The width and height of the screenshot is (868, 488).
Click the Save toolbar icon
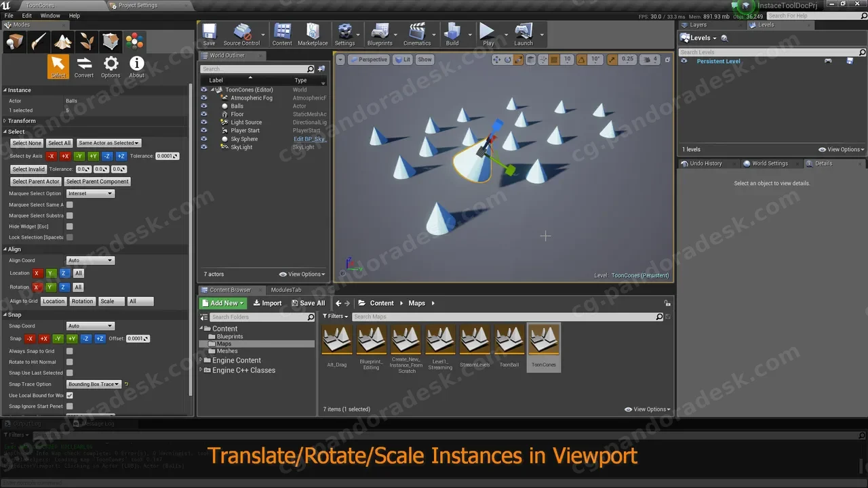tap(209, 35)
